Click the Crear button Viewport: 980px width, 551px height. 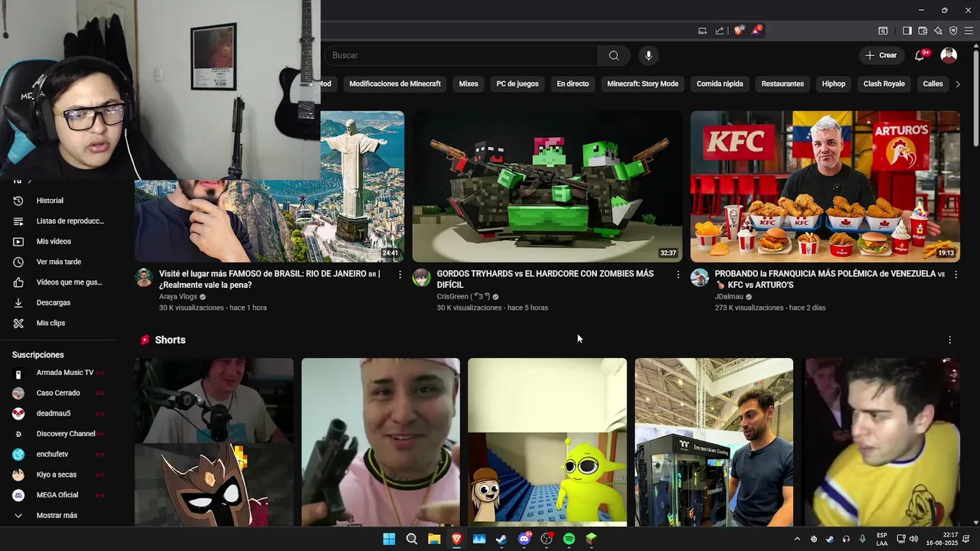click(x=880, y=55)
